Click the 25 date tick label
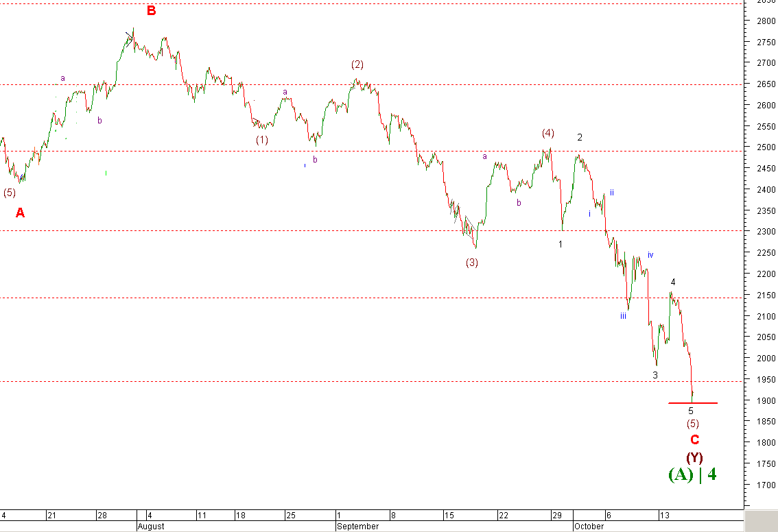 coord(291,516)
